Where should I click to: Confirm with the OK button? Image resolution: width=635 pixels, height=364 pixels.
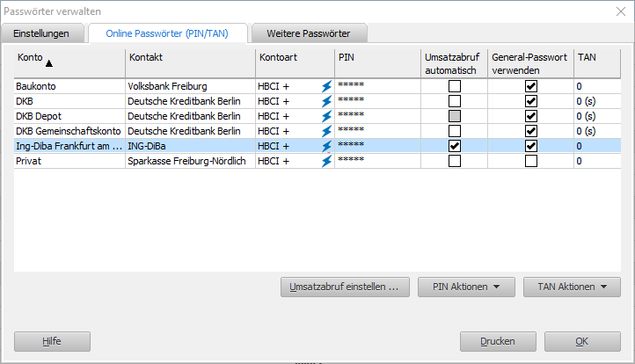pyautogui.click(x=582, y=341)
